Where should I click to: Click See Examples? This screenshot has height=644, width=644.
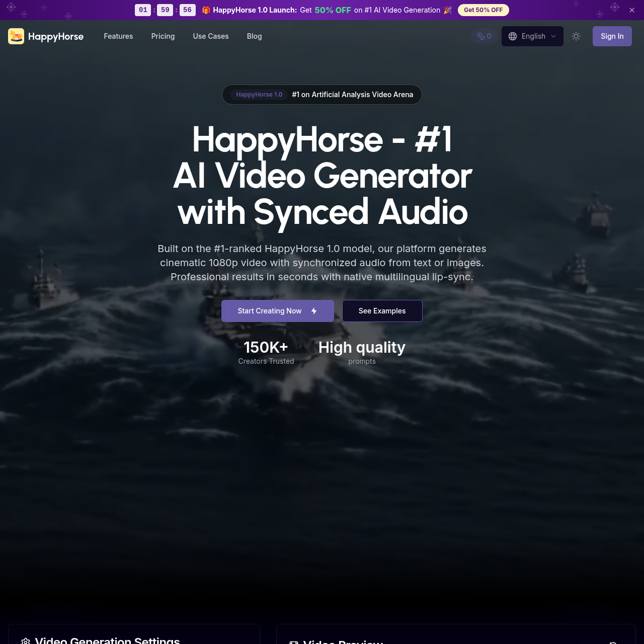click(382, 311)
